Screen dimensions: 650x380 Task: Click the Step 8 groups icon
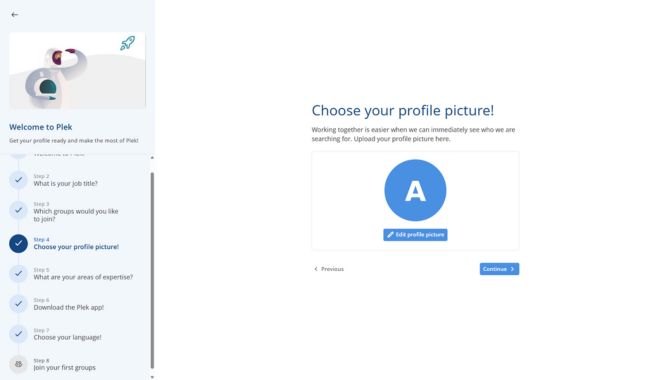pyautogui.click(x=18, y=364)
